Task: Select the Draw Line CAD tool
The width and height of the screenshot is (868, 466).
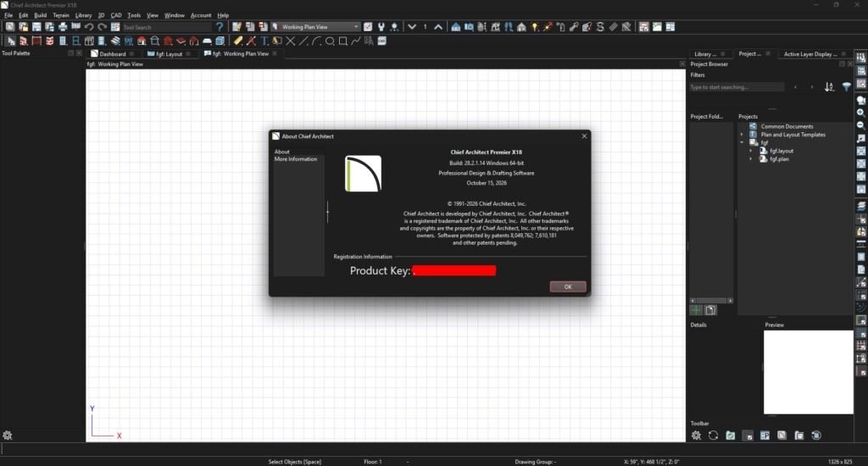Action: tap(303, 41)
